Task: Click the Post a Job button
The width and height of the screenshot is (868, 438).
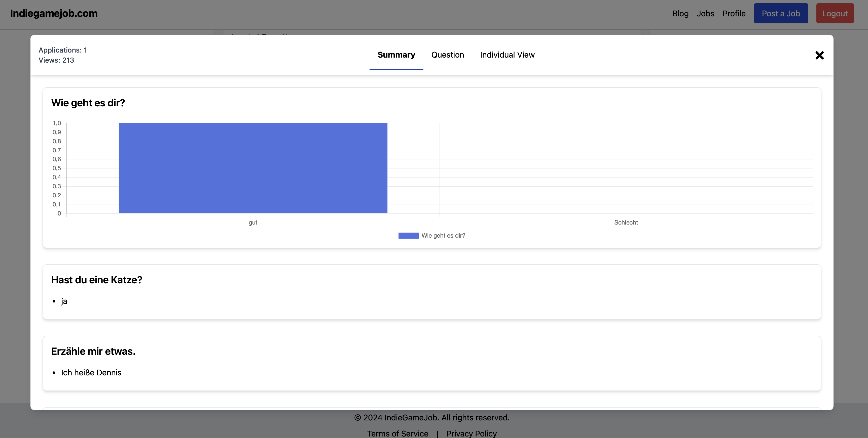Action: point(780,14)
